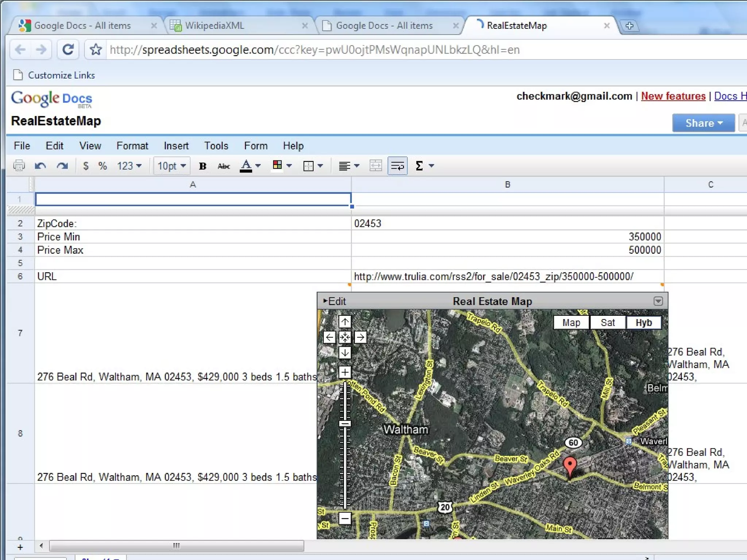Format as currency with dollar icon
Screen dimensions: 747x560
[86, 166]
